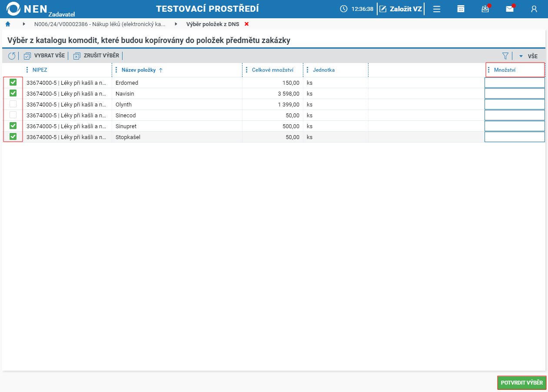Focus Množství field in Olynth row

(x=515, y=104)
